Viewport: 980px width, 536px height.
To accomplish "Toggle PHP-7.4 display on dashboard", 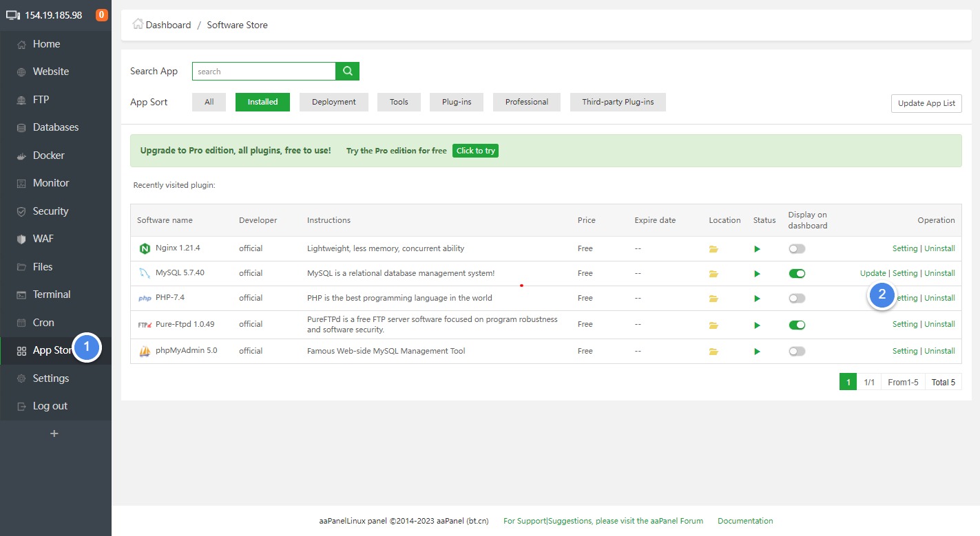I will pos(797,298).
